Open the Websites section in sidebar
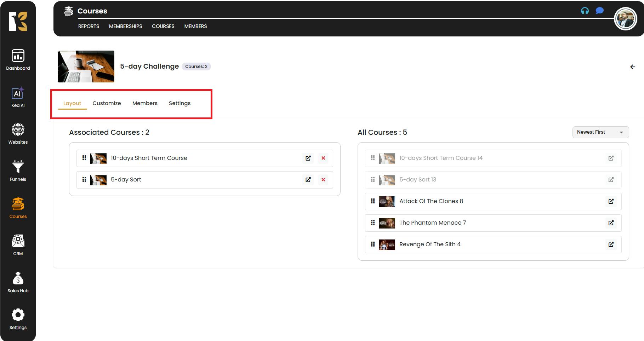Screen dimensions: 644x341 coord(18,134)
